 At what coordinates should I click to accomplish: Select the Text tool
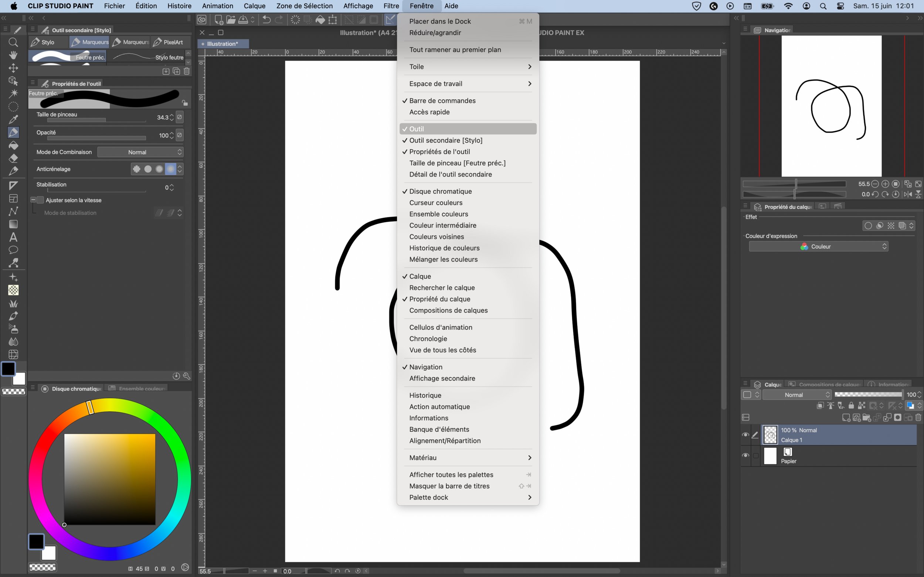click(x=13, y=237)
